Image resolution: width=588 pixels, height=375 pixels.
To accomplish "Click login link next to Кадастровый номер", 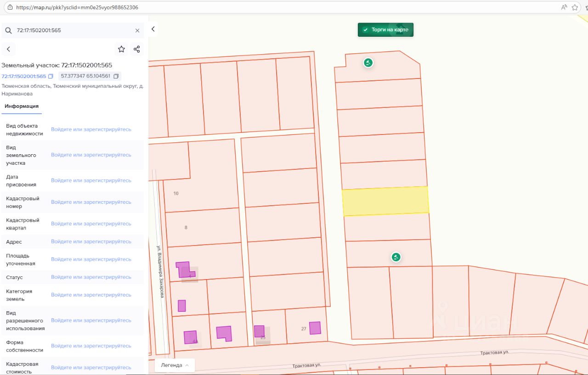I will [x=91, y=202].
